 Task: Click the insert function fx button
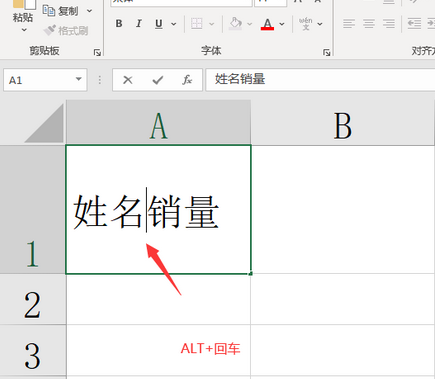click(x=187, y=80)
